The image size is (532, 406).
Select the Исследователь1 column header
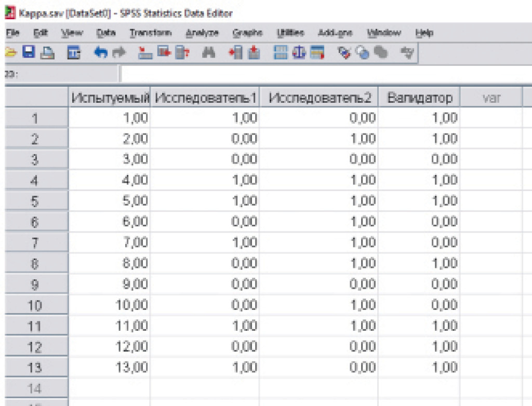point(205,98)
